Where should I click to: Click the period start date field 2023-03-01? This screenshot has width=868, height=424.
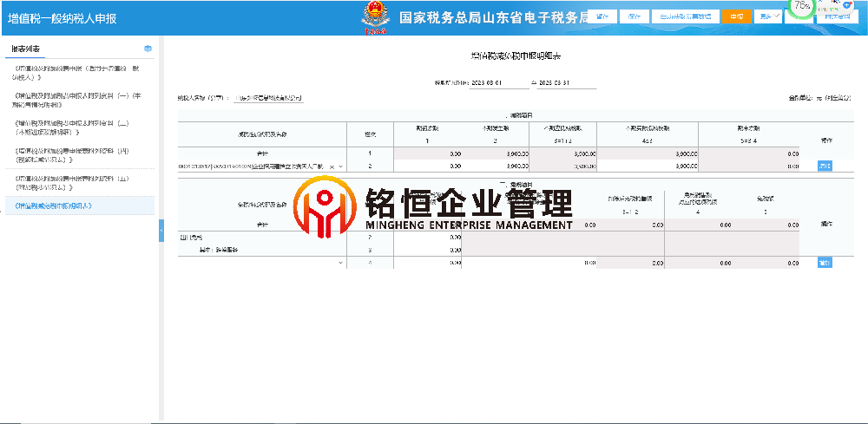499,83
